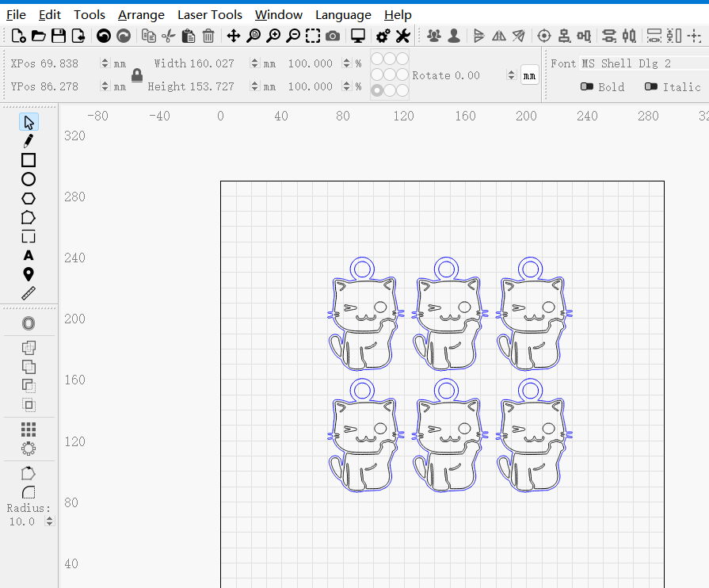Viewport: 709px width, 588px height.
Task: Adjust the Rotate value spinner arrows
Action: tap(511, 75)
